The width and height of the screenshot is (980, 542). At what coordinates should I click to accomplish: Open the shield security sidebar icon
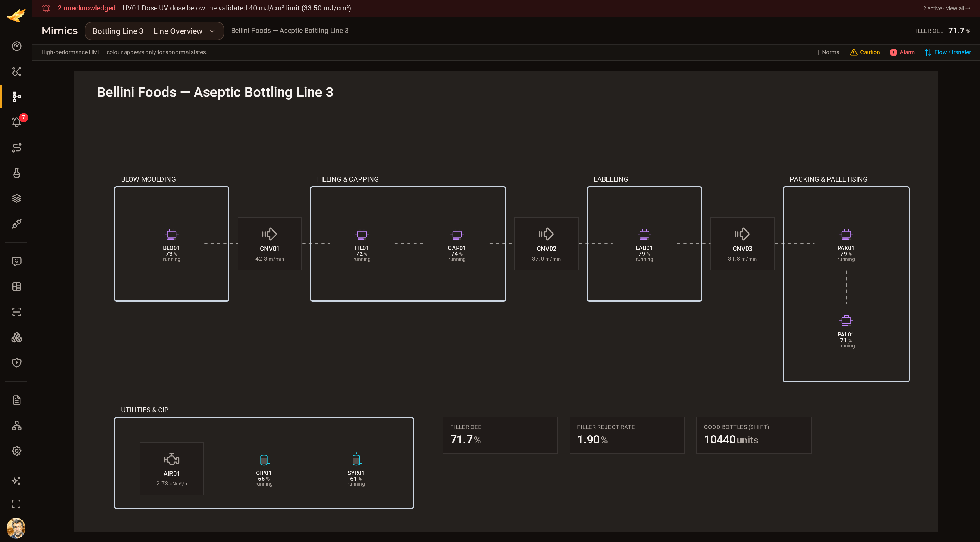[x=16, y=363]
